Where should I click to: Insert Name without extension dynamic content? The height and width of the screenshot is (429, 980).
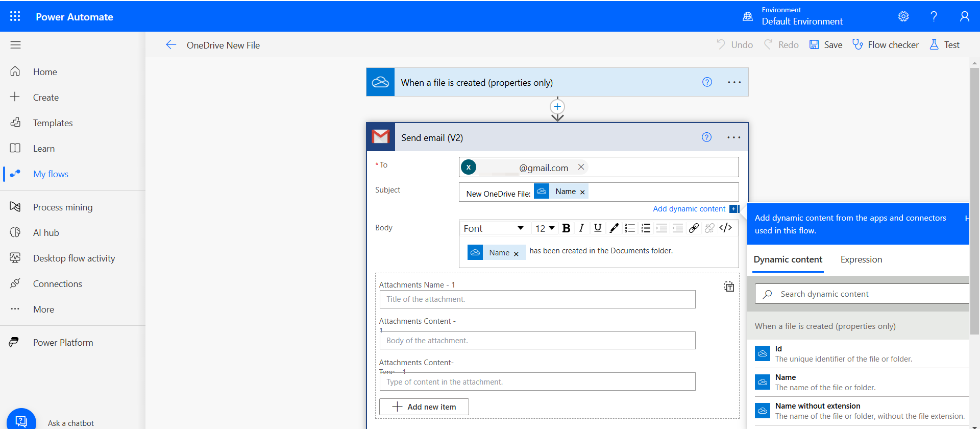coord(862,411)
